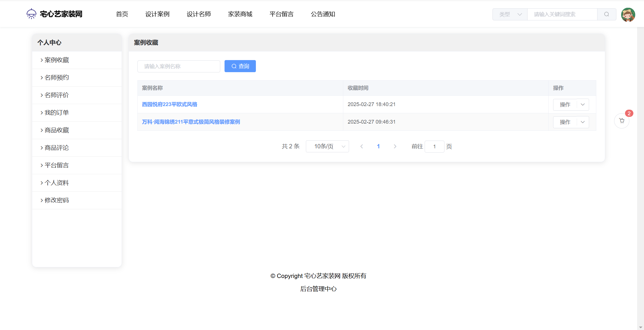
Task: Click the 查询 search button
Action: tap(240, 66)
